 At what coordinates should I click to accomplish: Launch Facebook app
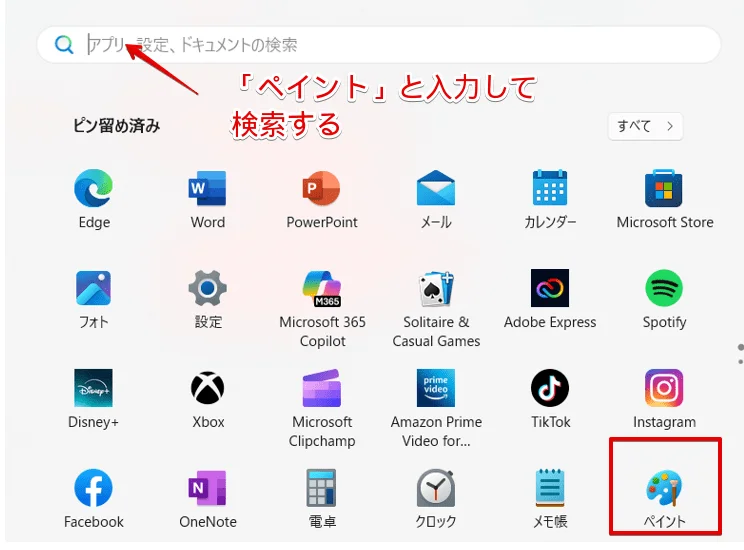93,498
